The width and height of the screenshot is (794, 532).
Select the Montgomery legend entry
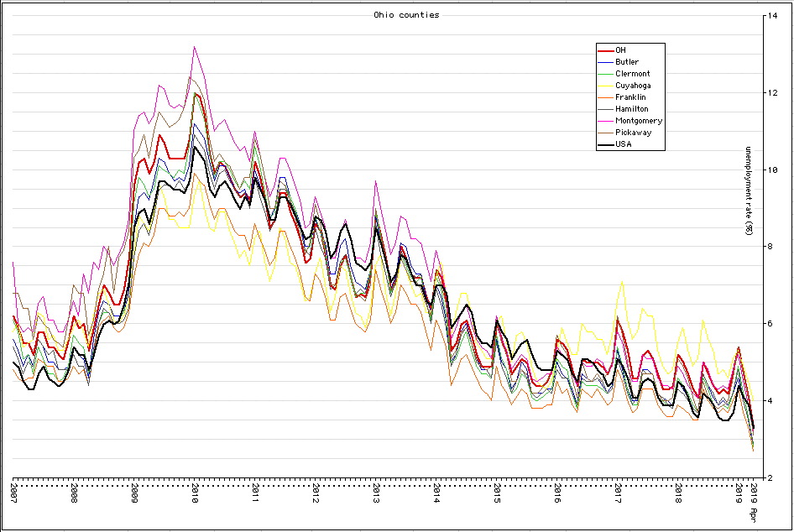click(630, 121)
